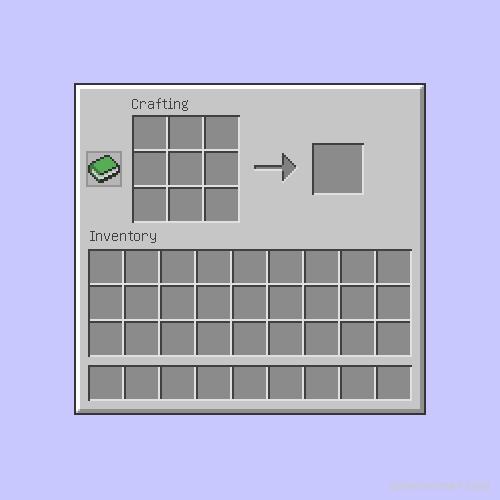
Task: Click the fifth hotbar slot
Action: tap(250, 383)
